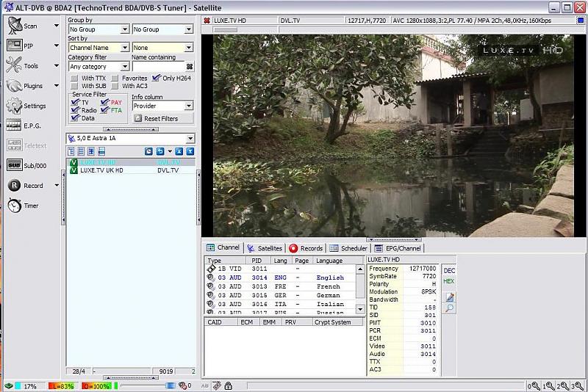The height and width of the screenshot is (392, 588).
Task: Click the third list-view icon above channel list
Action: 91,151
